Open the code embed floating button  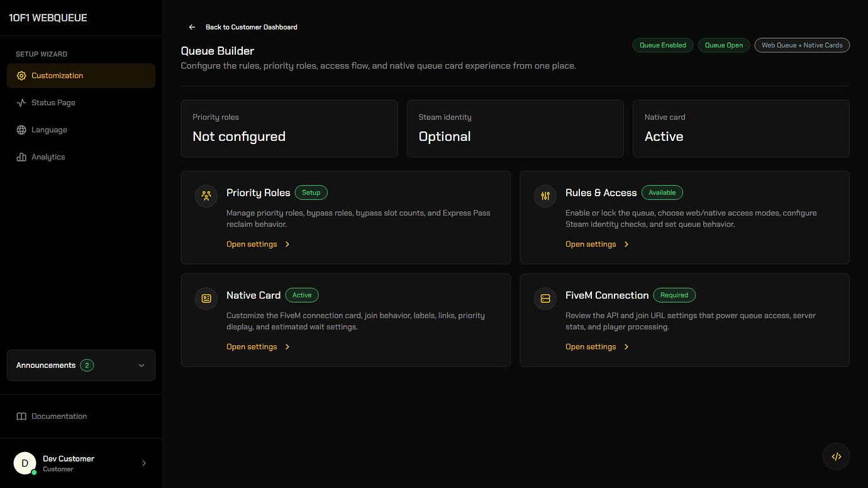(837, 457)
